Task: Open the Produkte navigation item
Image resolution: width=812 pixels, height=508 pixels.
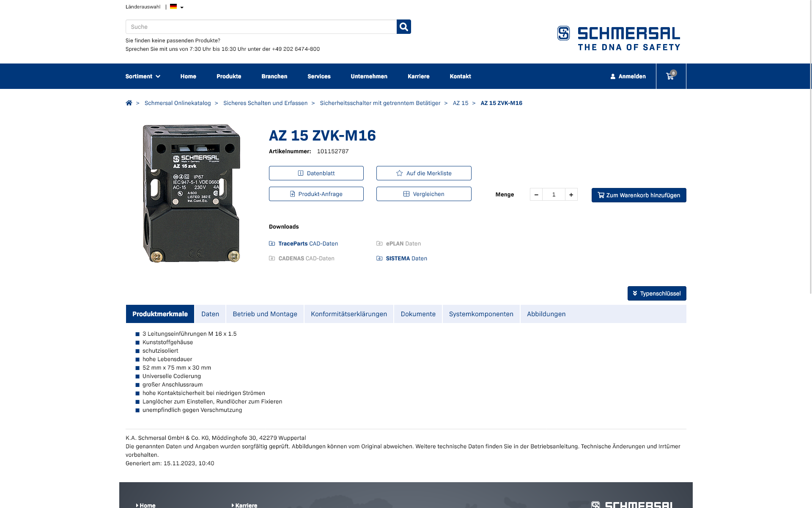Action: click(x=229, y=76)
